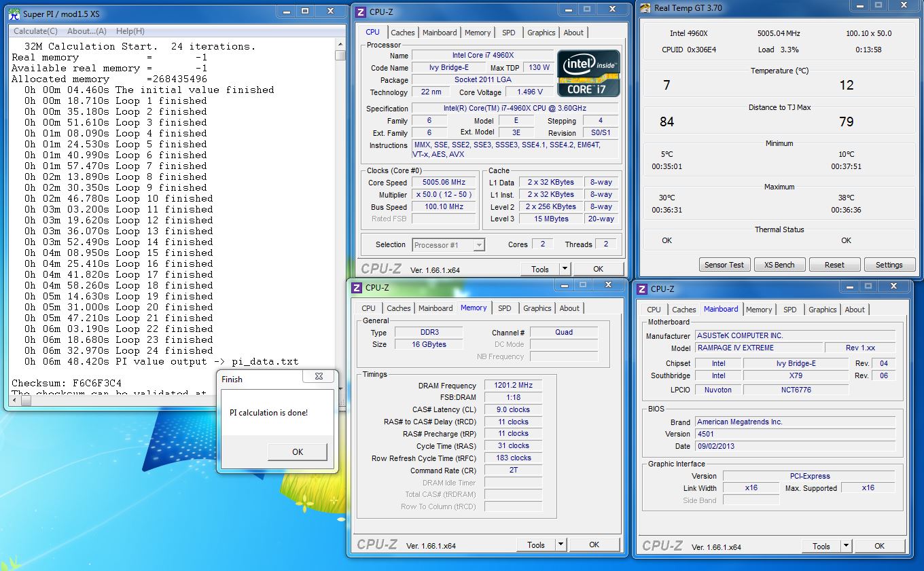Switch to Caches tab in top CPU-Z window
Screen dimensions: 924x571
(403, 33)
